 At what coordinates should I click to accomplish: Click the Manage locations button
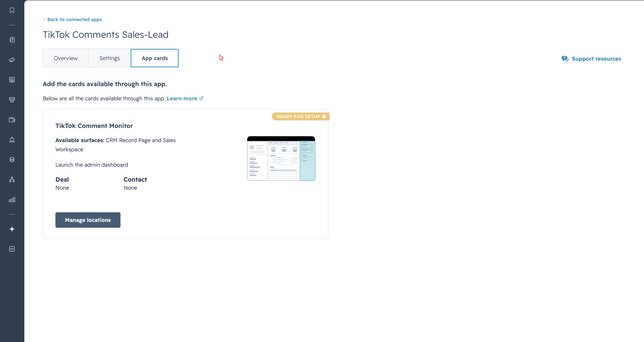[x=88, y=220]
